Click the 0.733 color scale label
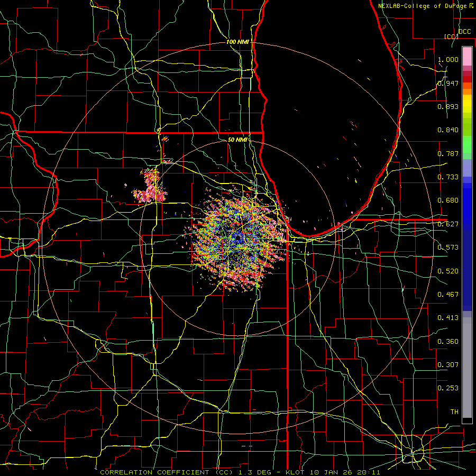 448,177
